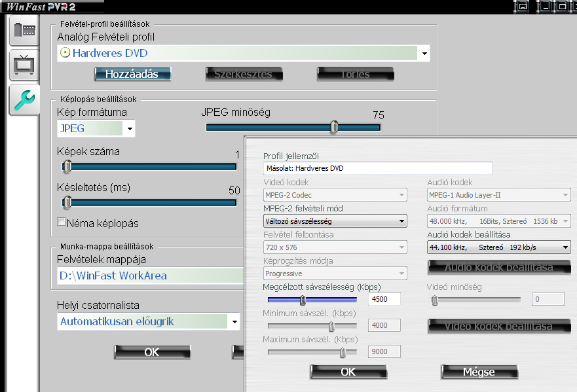Open MPEG-2 felvételi mód dropdown
This screenshot has width=577, height=392.
click(335, 221)
